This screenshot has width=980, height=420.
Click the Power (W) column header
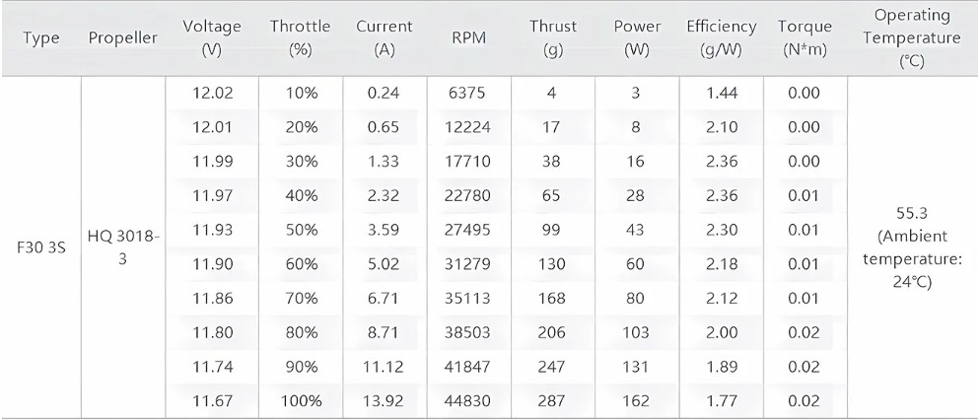coord(637,38)
